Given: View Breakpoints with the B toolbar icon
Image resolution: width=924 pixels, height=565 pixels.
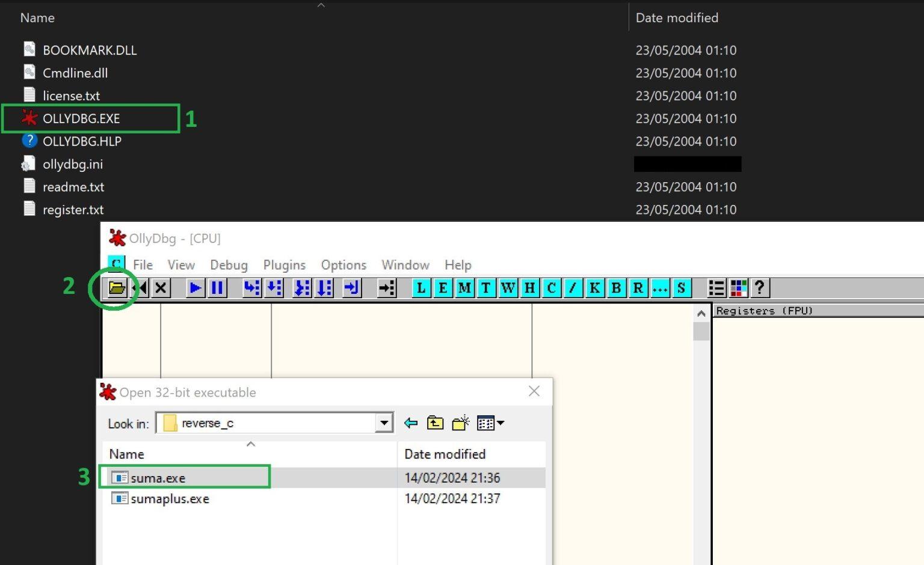Looking at the screenshot, I should click(x=616, y=288).
